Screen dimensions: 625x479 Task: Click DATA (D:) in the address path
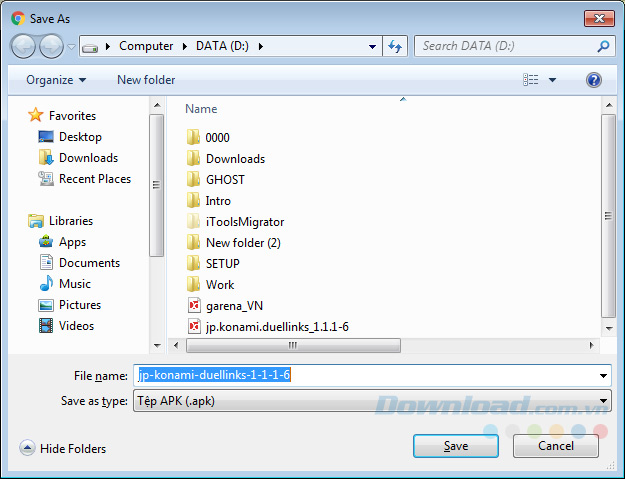click(222, 46)
